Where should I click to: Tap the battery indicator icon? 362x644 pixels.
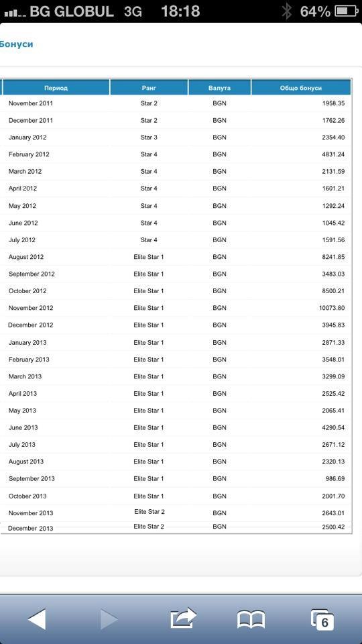(347, 11)
